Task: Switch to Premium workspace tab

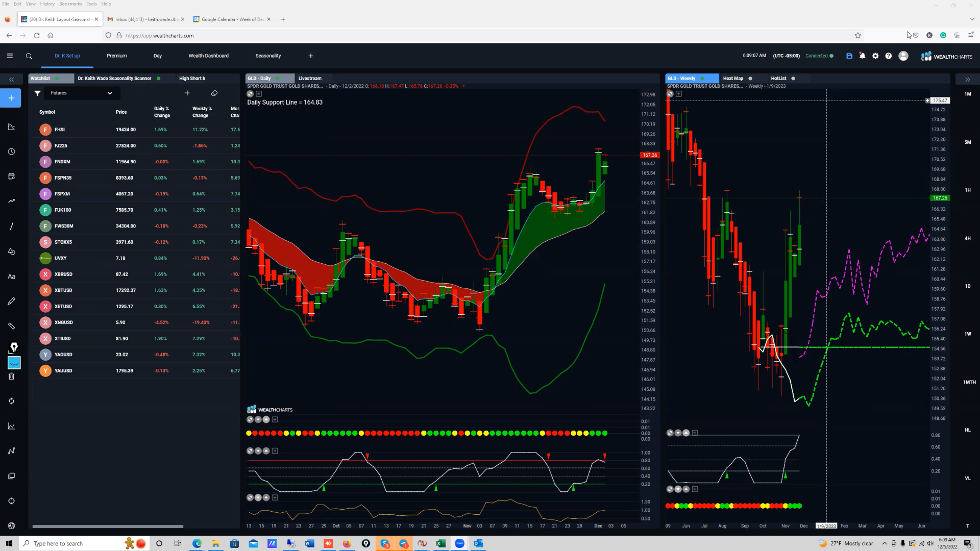Action: 117,56
